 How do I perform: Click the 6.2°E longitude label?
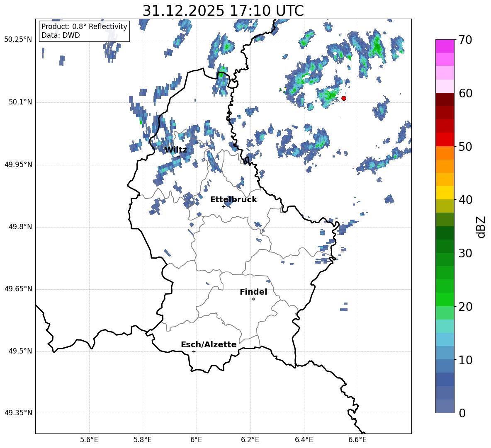(x=250, y=440)
